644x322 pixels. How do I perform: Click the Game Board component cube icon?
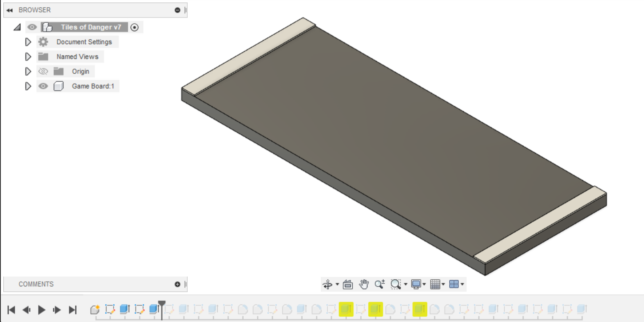tap(59, 86)
